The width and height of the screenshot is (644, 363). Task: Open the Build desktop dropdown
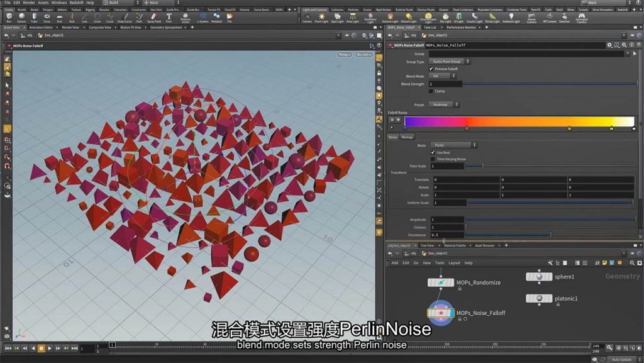121,3
